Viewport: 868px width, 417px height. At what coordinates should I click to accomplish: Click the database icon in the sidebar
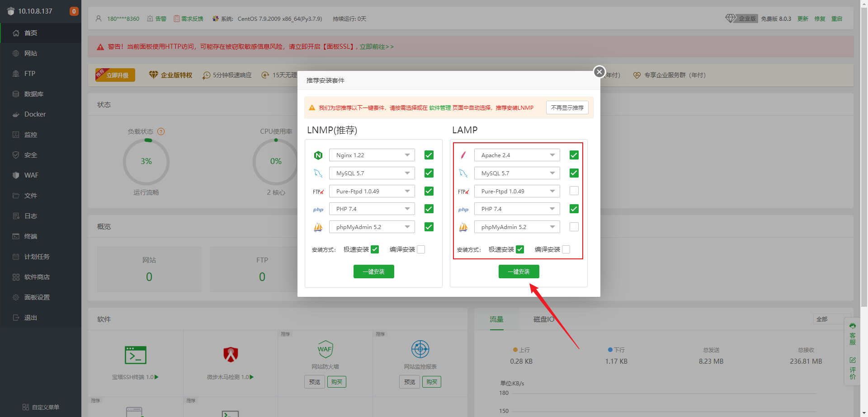16,94
